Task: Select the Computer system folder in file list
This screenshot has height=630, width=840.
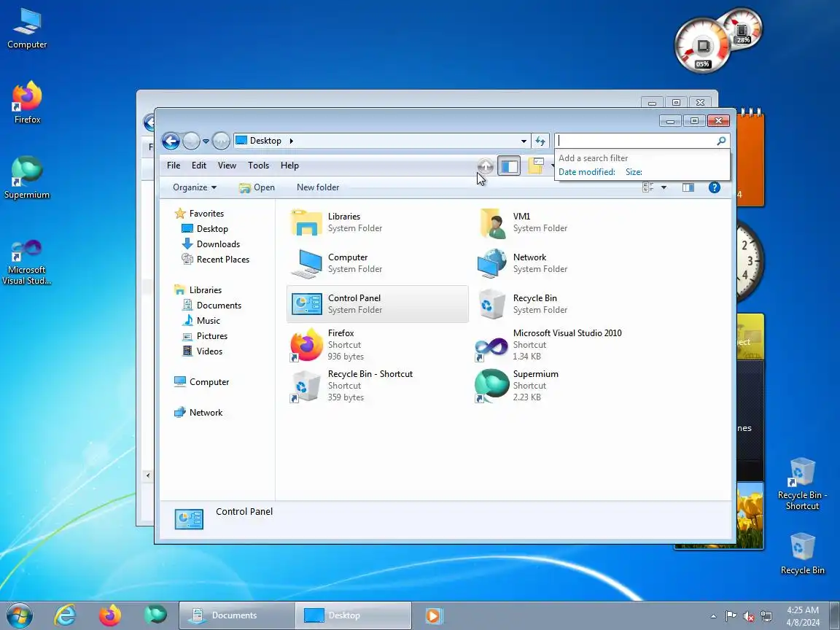Action: coord(377,263)
